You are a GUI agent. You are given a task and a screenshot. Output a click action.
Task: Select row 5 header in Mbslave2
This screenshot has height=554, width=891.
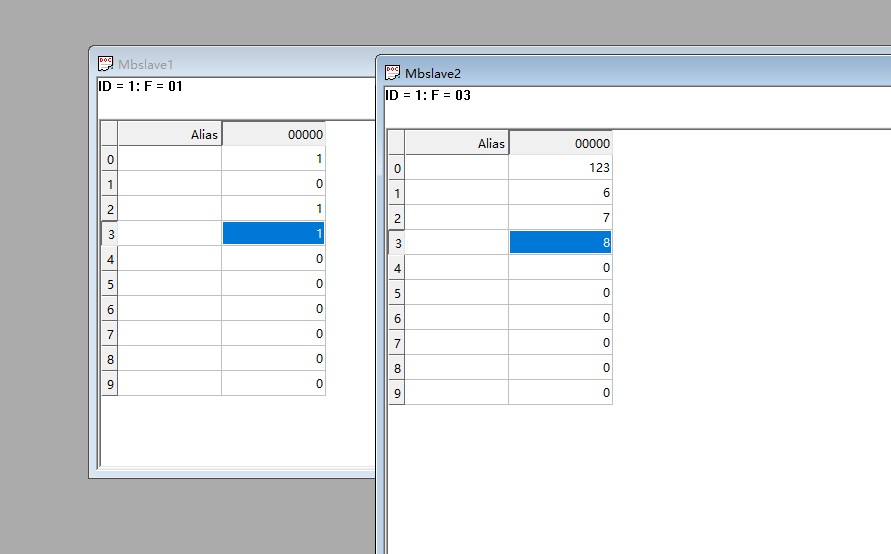click(x=397, y=293)
